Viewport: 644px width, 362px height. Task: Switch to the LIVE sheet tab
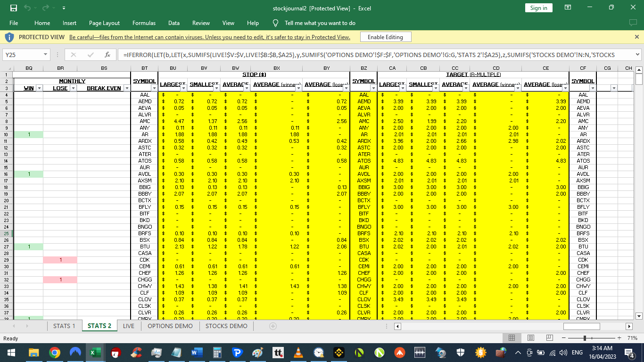point(128,326)
